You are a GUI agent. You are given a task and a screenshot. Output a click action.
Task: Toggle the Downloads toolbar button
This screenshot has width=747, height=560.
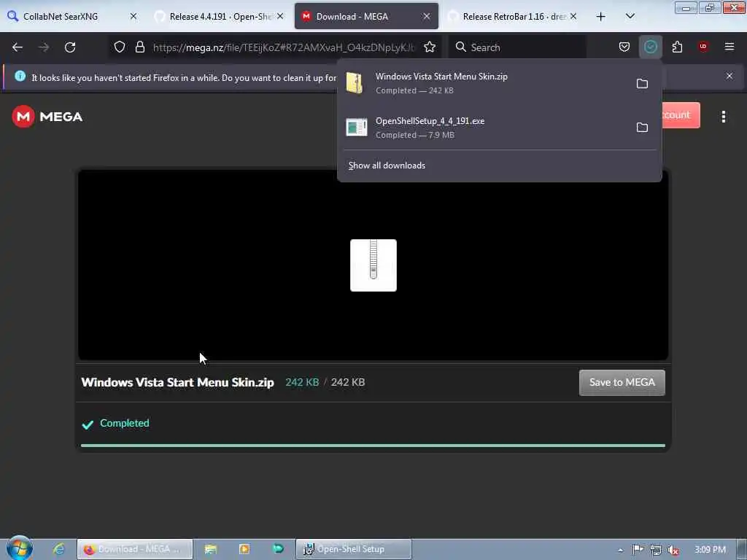pos(650,47)
